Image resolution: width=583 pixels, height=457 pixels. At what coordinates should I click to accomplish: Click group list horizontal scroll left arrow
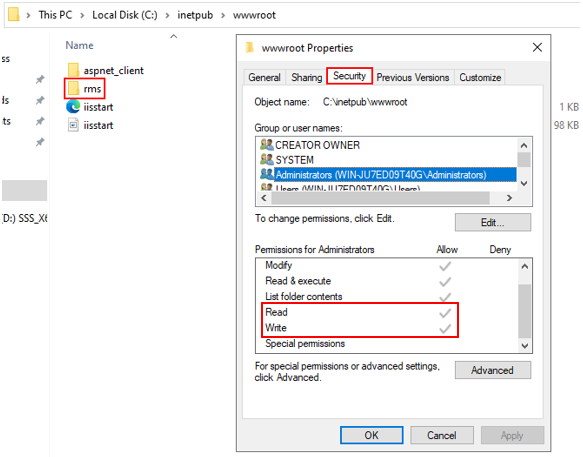(264, 198)
